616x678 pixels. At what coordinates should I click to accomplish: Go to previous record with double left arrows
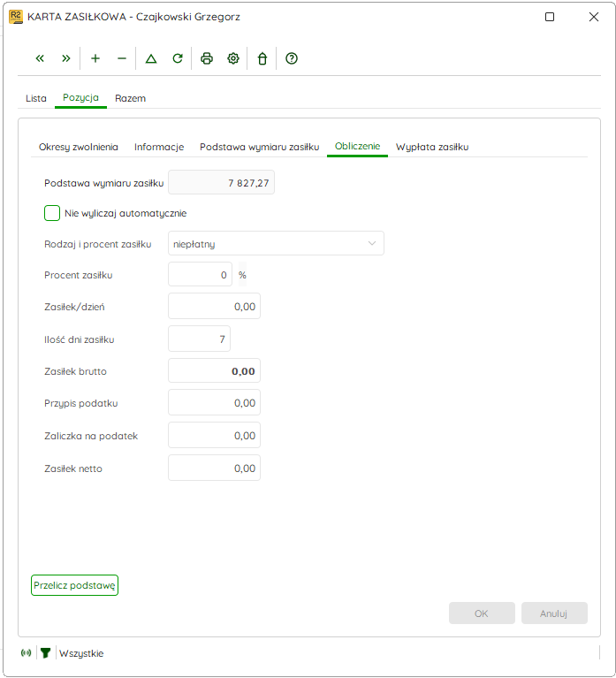[x=40, y=58]
